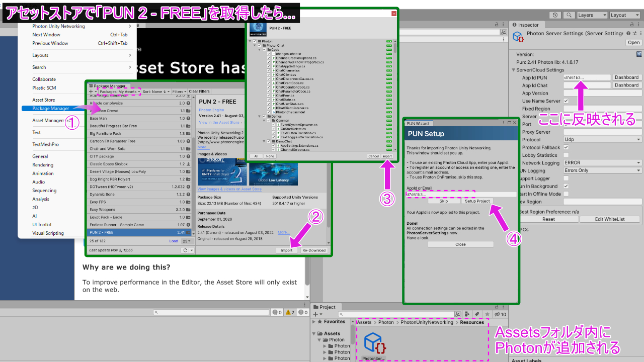
Task: Open the Packages: My Assets dropdown
Action: click(x=119, y=92)
